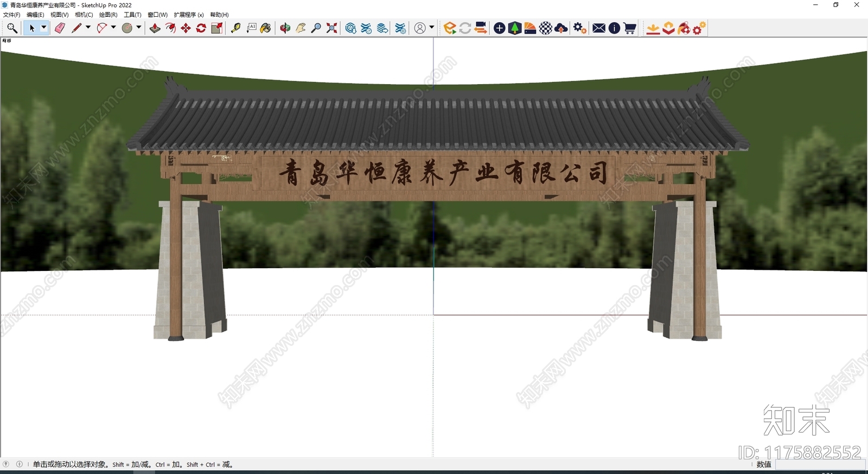Open the 窗口(W) menu
868x474 pixels.
pyautogui.click(x=158, y=15)
